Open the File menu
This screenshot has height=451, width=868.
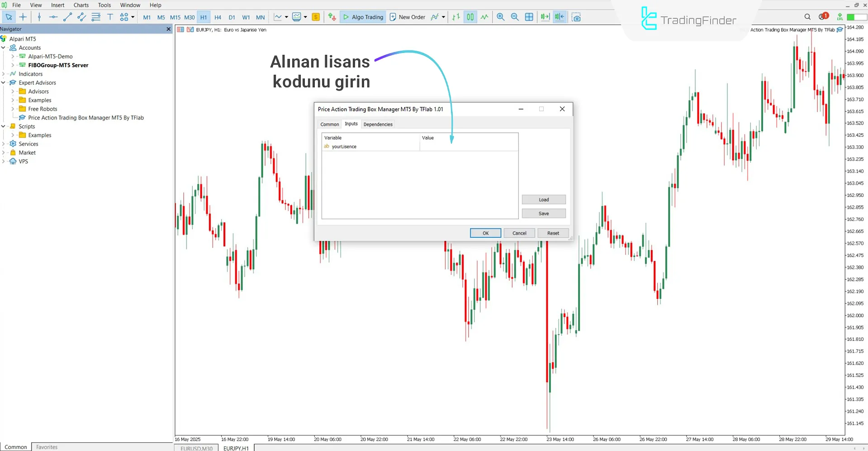pos(16,5)
